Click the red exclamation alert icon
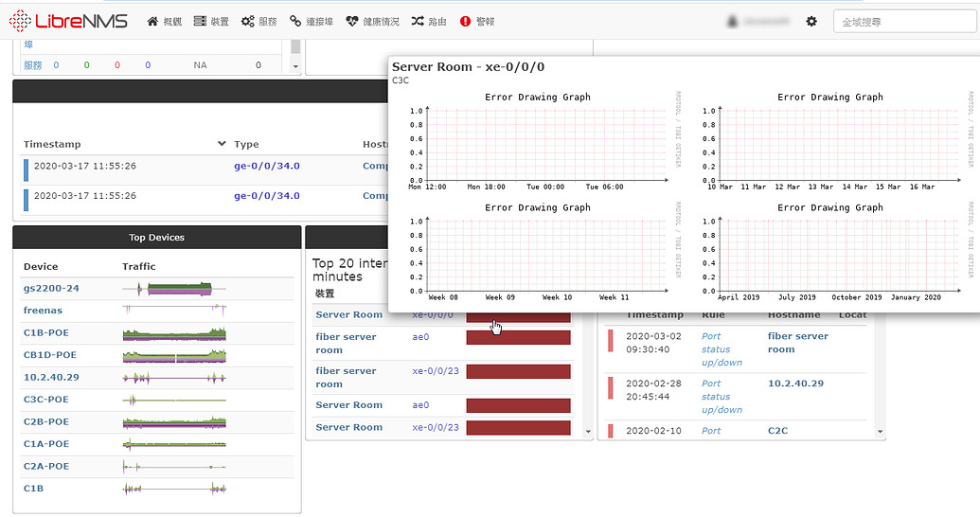 pos(465,21)
